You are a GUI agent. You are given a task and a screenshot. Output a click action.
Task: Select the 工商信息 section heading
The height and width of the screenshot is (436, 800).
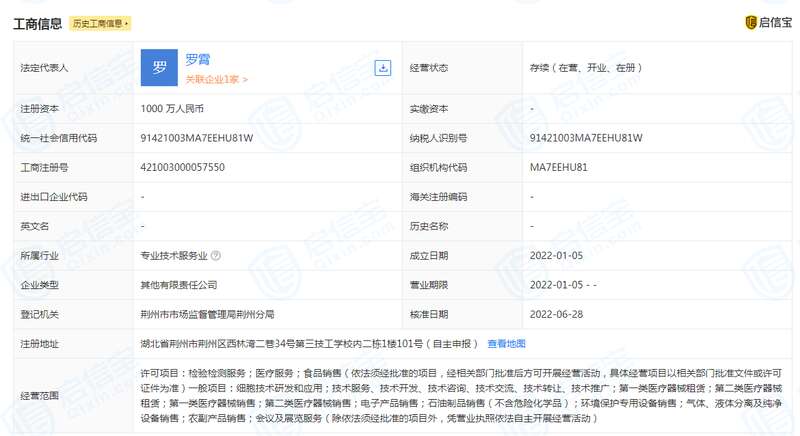(39, 22)
